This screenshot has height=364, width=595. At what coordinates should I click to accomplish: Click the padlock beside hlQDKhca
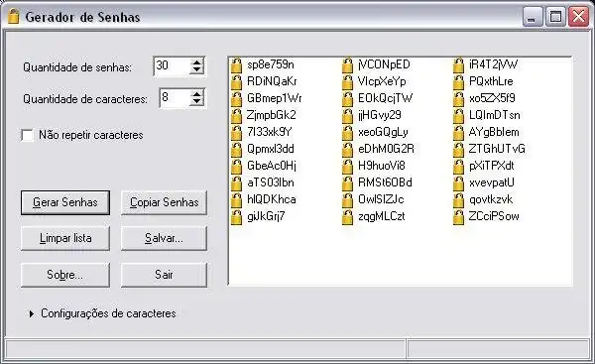[x=236, y=200]
